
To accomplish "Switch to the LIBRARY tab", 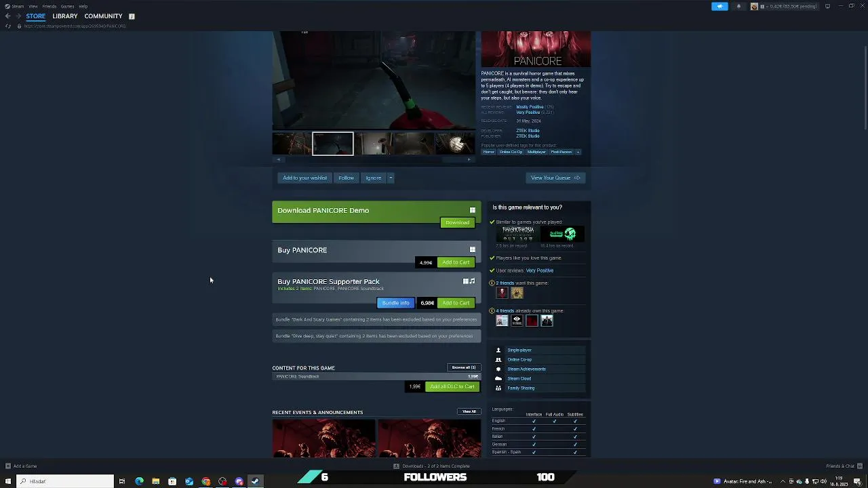I will 65,16.
